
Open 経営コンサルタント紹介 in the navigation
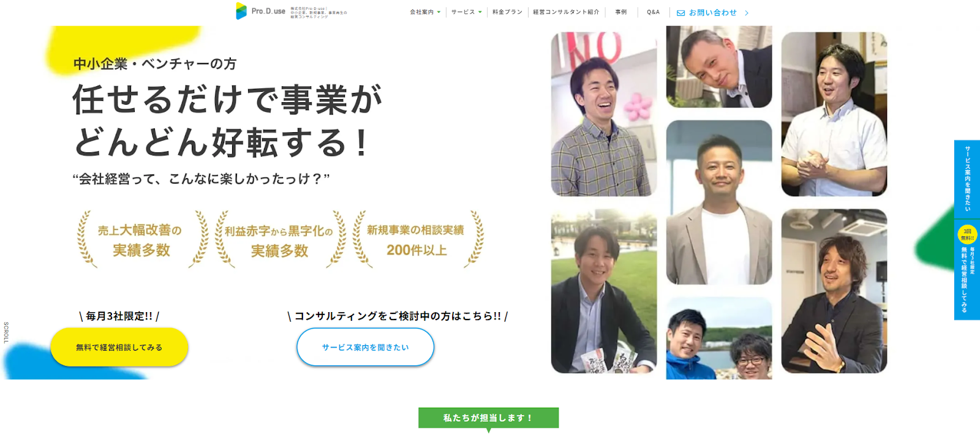pos(566,12)
